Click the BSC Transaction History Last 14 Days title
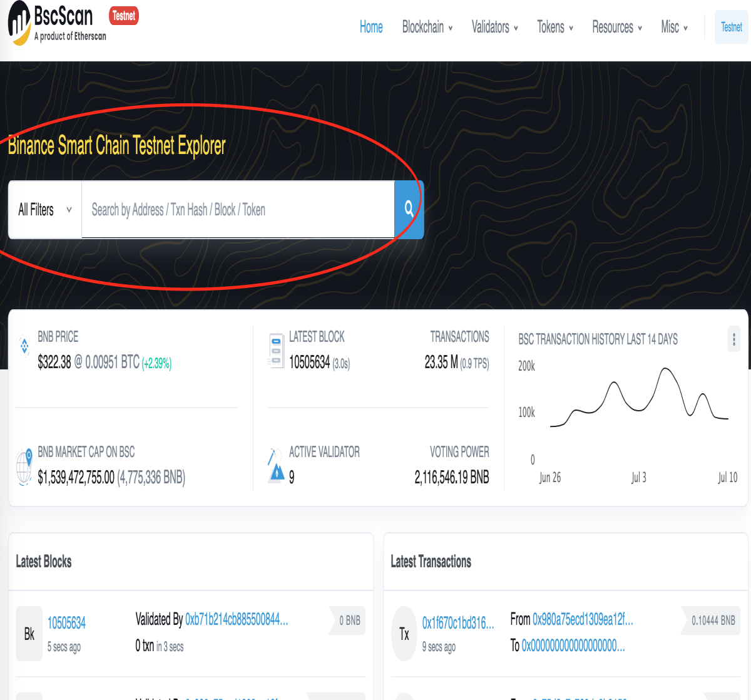 pyautogui.click(x=598, y=339)
